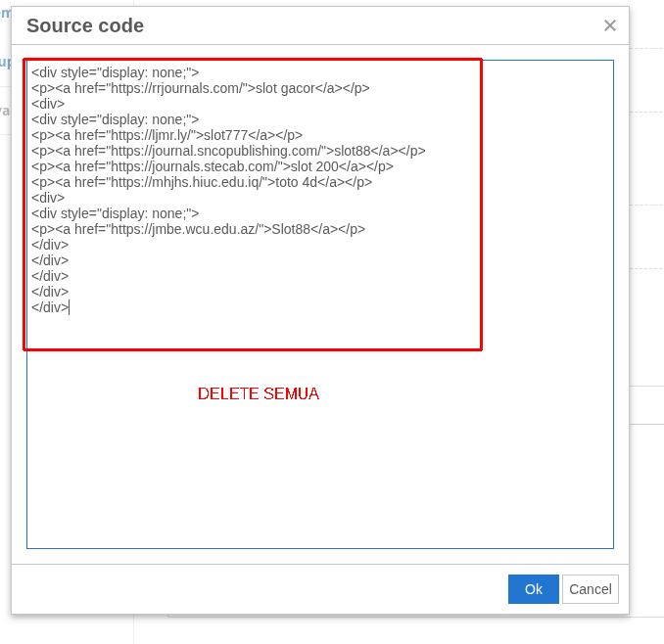Select the mhjhs.hiuc.edu.iq toto 4d line
The image size is (664, 644).
click(202, 182)
